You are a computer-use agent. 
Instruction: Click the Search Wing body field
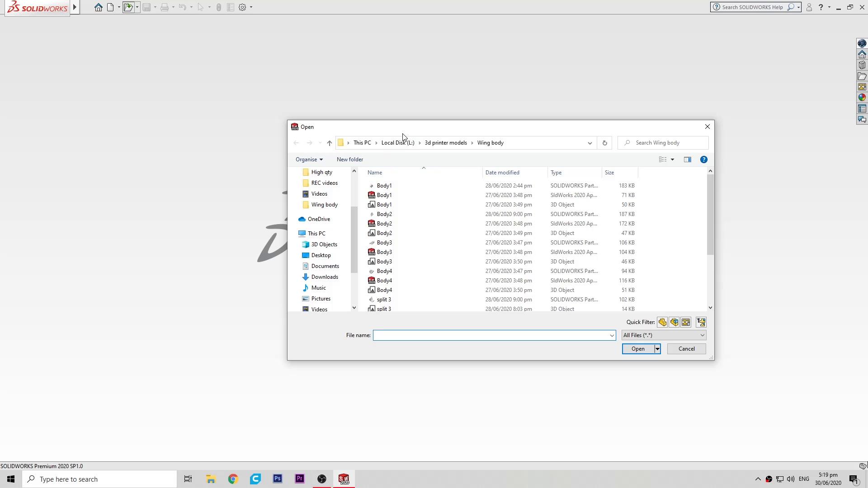pos(663,143)
